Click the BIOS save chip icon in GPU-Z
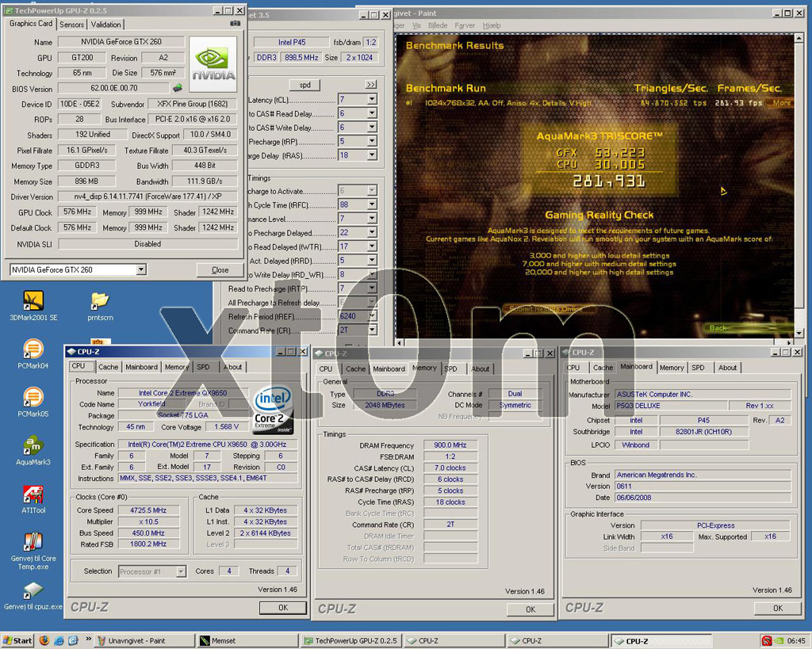Image resolution: width=812 pixels, height=649 pixels. [178, 88]
